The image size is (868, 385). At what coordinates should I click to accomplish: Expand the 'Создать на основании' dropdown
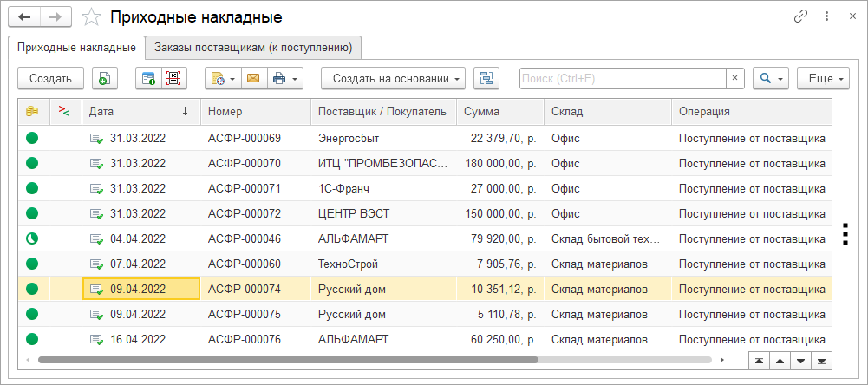393,78
